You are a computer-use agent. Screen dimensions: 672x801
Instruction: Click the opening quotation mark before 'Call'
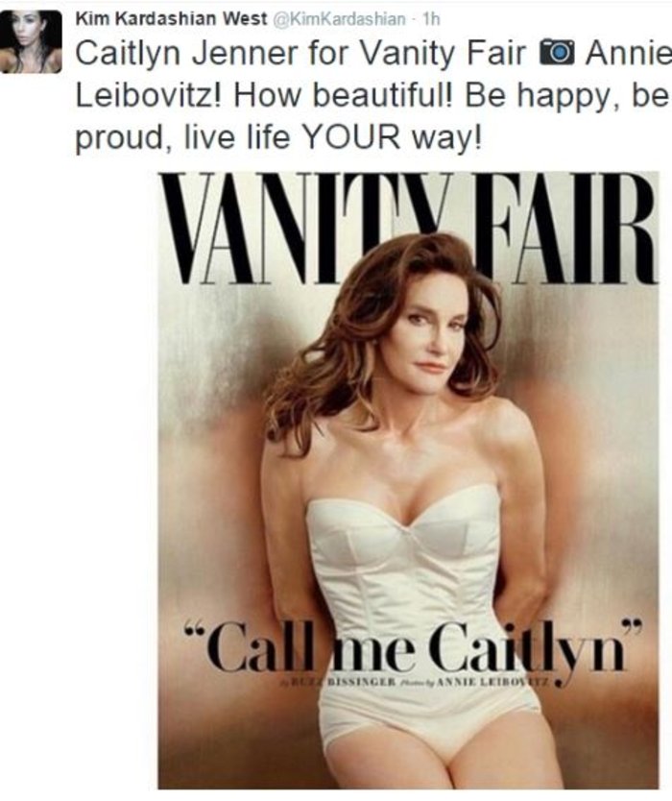tap(195, 631)
